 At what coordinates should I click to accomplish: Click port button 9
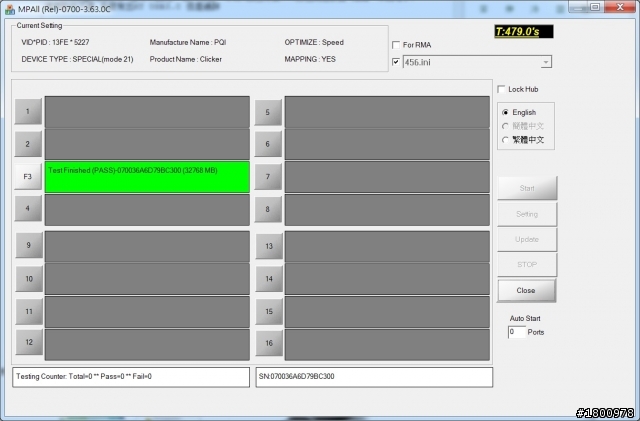pos(29,245)
